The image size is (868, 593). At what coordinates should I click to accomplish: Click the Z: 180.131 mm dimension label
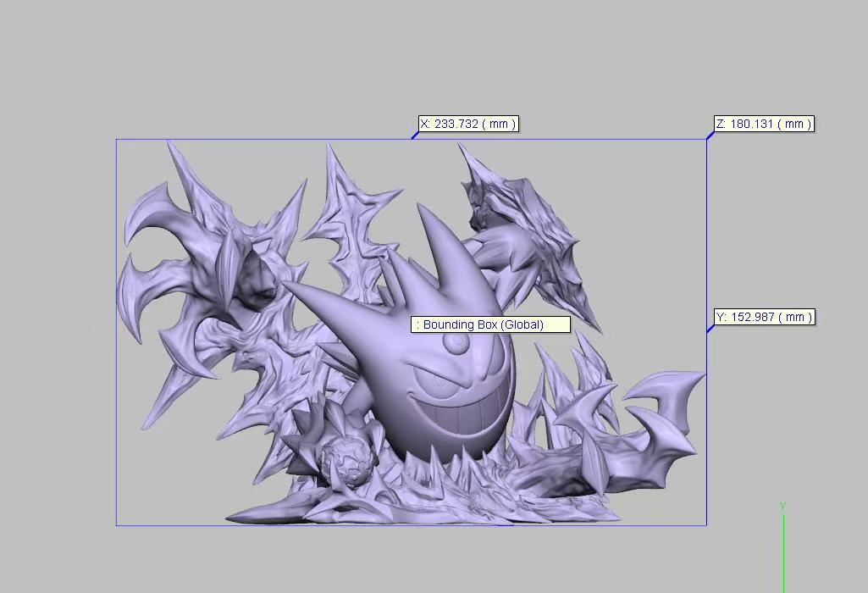pyautogui.click(x=761, y=123)
